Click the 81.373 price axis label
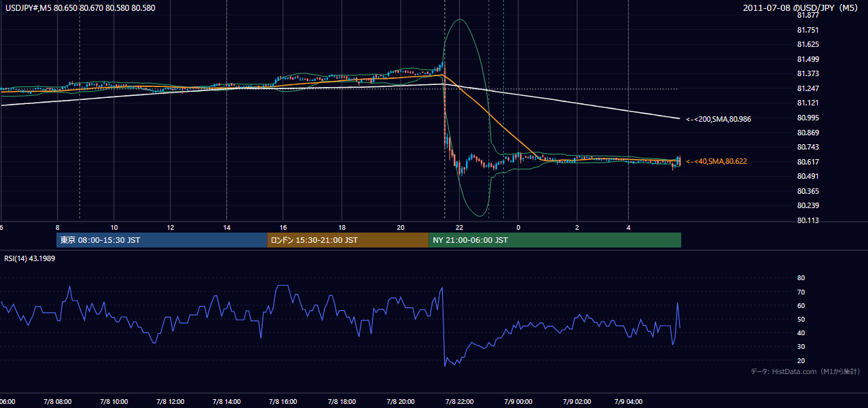The image size is (868, 408). [x=808, y=74]
